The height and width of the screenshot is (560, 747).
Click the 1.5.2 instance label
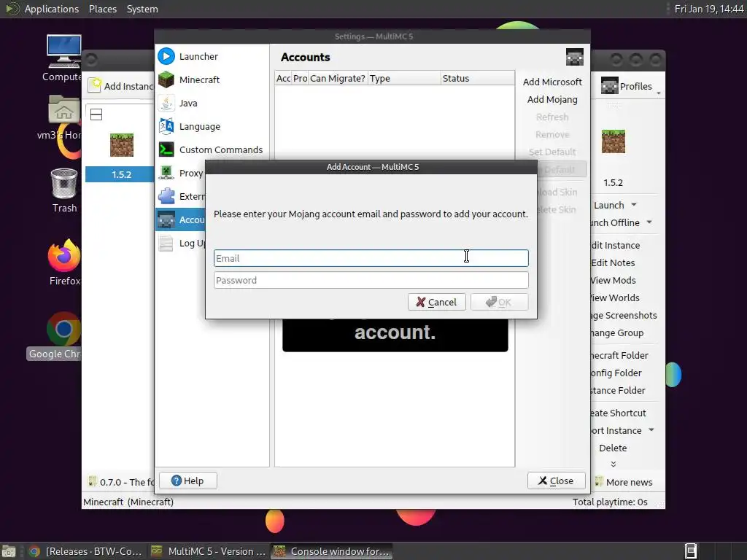pos(121,174)
